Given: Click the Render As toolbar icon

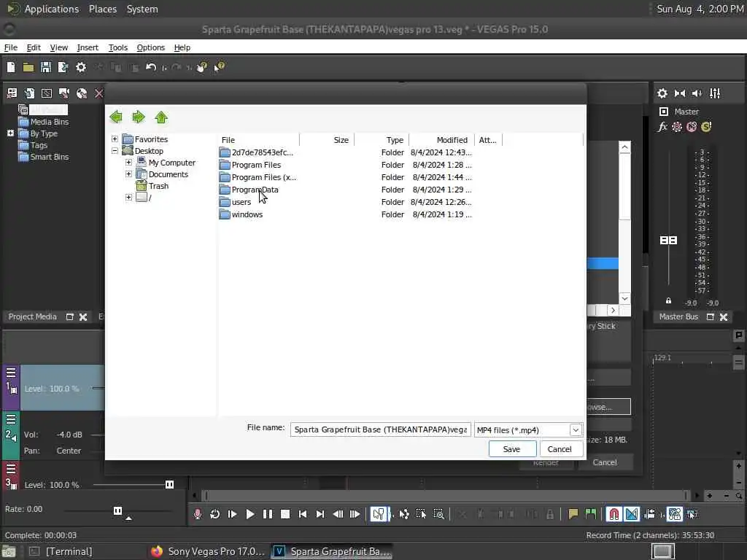Looking at the screenshot, I should tap(63, 67).
